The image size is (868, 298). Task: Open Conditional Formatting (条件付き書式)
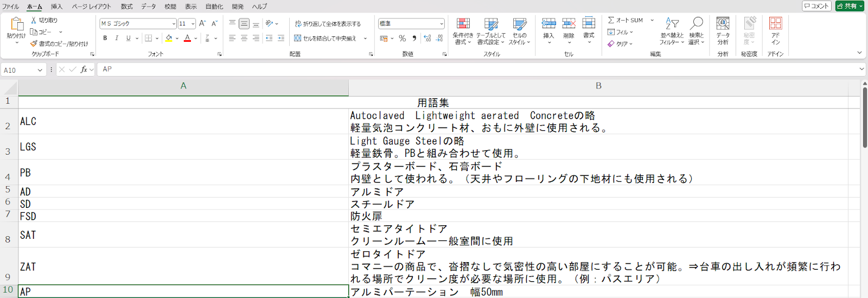463,30
